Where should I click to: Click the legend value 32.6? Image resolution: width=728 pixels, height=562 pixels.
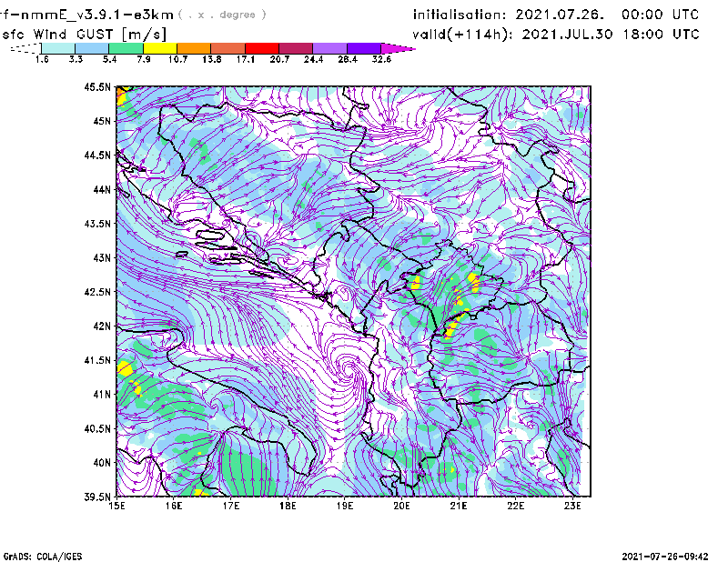point(381,59)
